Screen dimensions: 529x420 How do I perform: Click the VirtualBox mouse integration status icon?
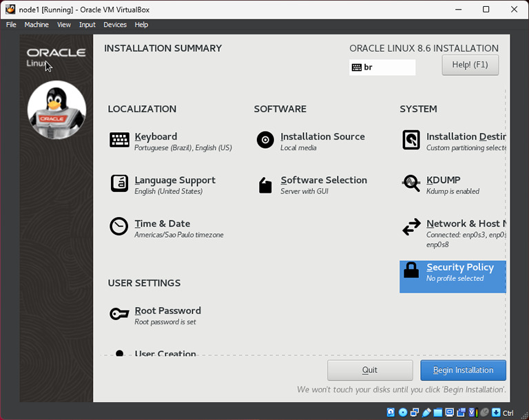[x=484, y=412]
